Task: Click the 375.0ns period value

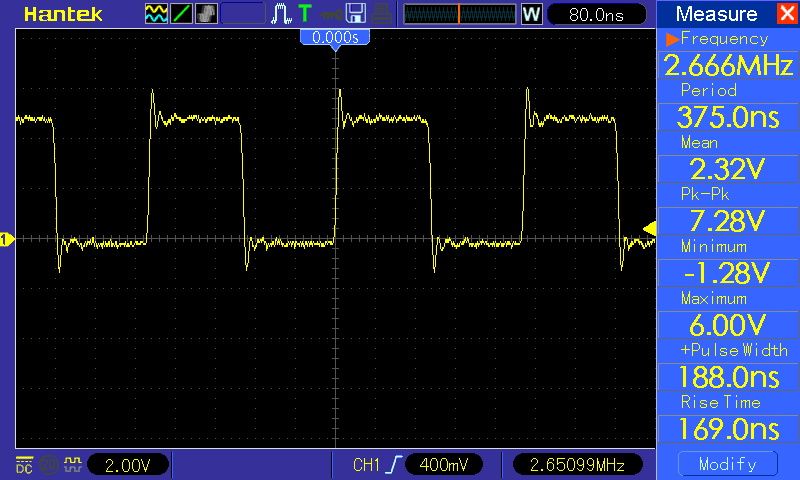Action: [x=728, y=117]
